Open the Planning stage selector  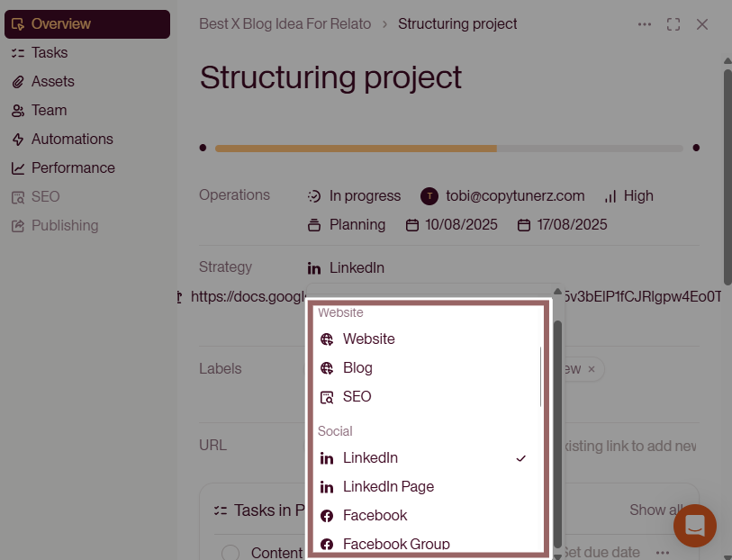[347, 225]
